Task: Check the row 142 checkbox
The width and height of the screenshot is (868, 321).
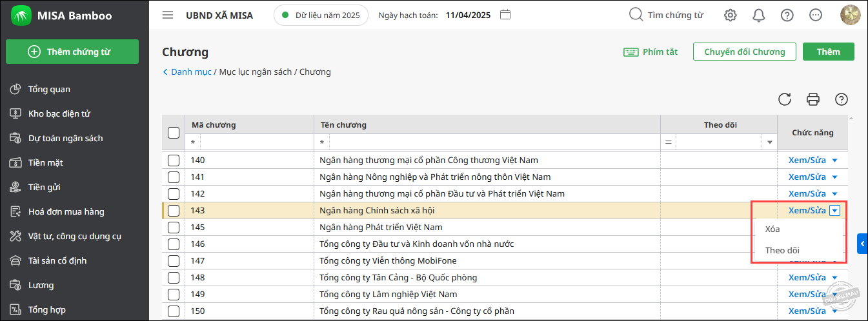Action: tap(174, 193)
